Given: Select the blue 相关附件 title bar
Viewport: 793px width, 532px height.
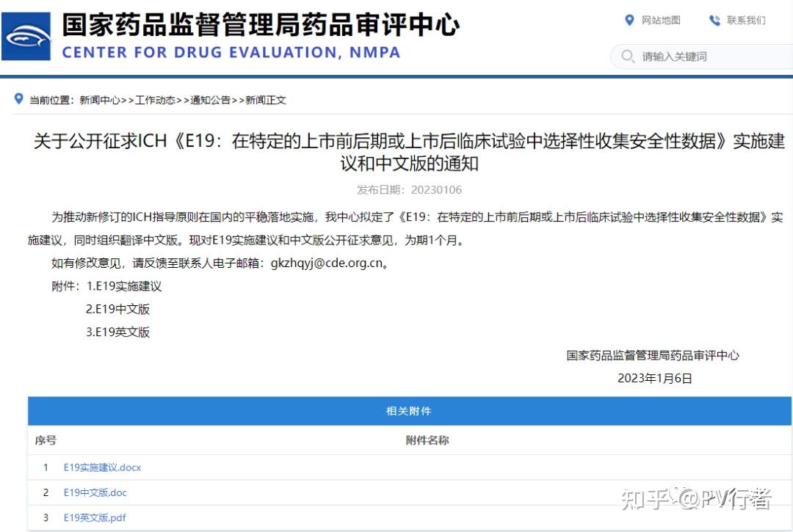Looking at the screenshot, I should (410, 411).
